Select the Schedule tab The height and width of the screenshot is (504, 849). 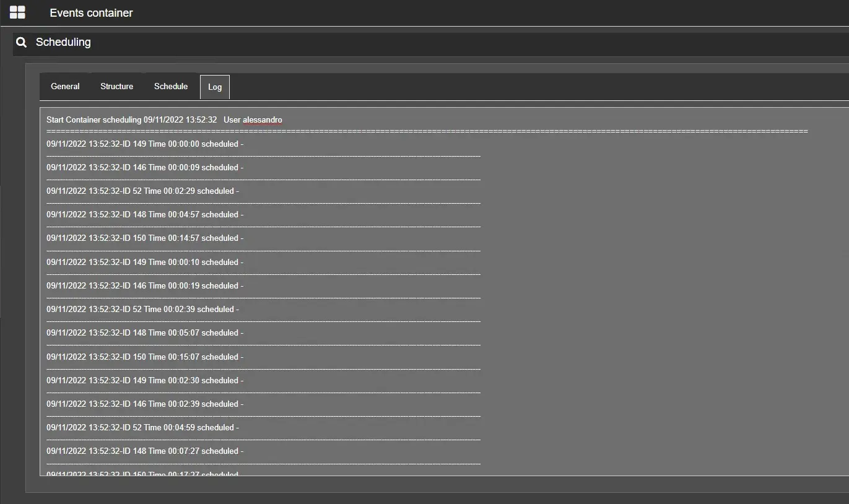pyautogui.click(x=171, y=87)
